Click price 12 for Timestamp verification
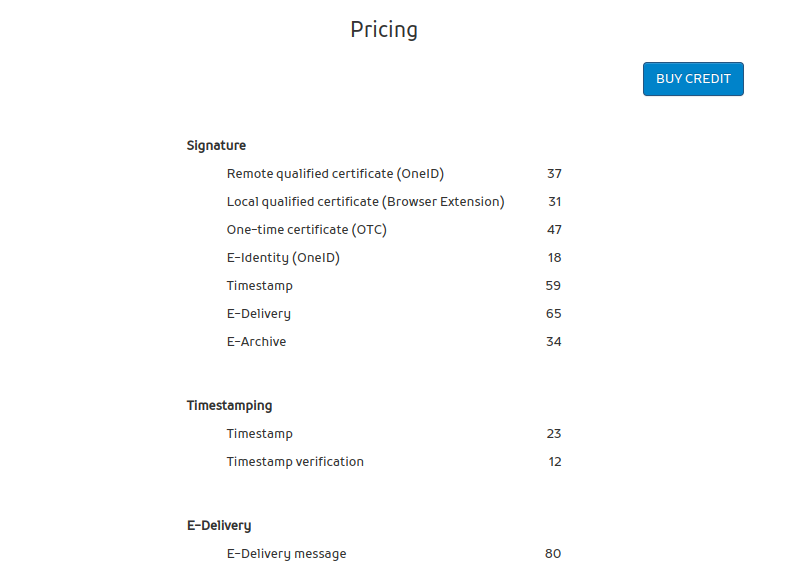Screen dimensions: 787x586 coord(554,462)
